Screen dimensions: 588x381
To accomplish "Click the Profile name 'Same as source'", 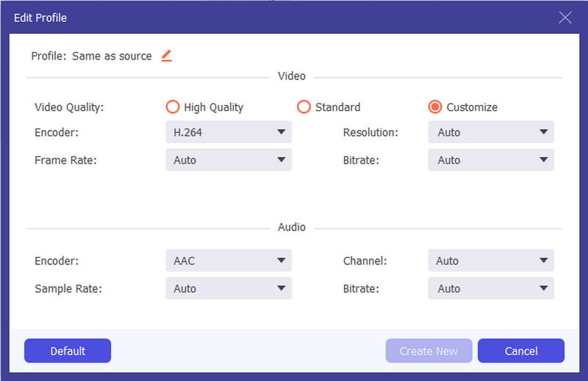I will point(112,56).
